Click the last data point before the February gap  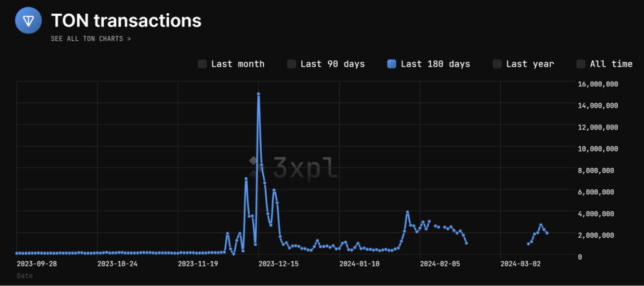click(x=466, y=243)
